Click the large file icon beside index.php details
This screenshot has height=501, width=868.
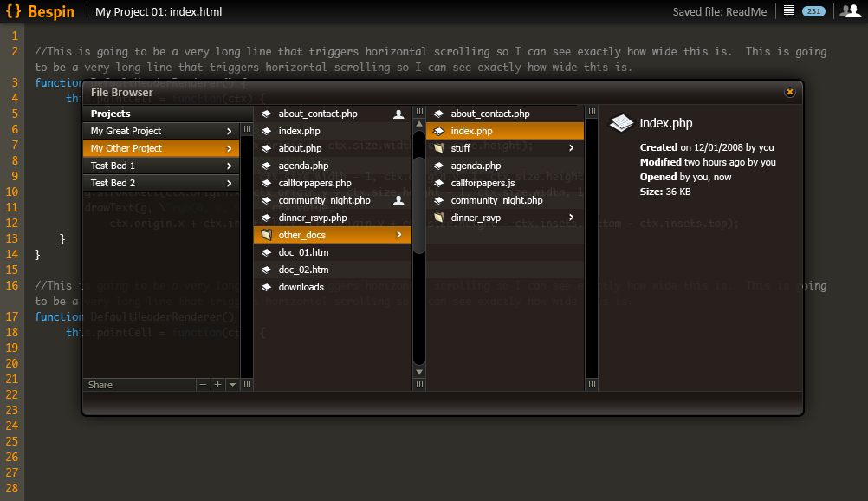click(621, 124)
